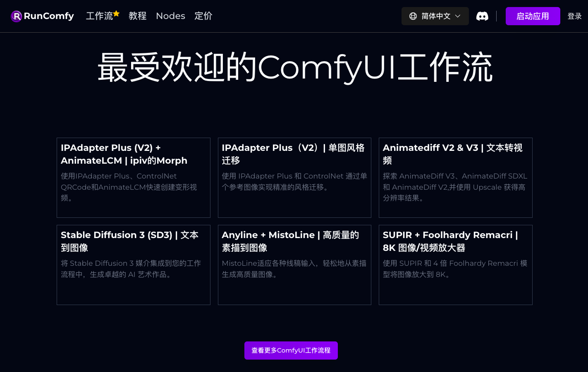Click description starting 探索 AnimateDiff V3

point(455,187)
